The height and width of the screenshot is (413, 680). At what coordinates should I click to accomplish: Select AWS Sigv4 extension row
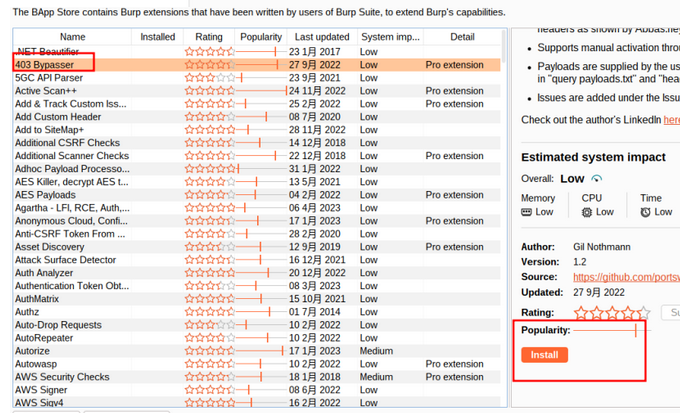(x=257, y=403)
